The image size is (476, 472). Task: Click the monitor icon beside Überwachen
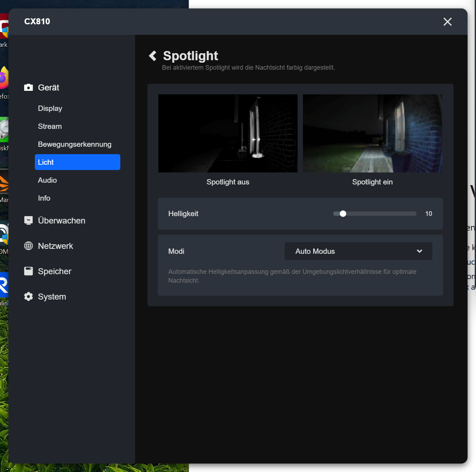tap(28, 221)
